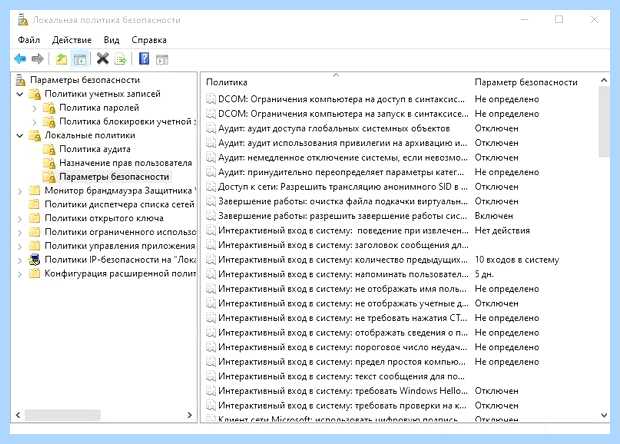The height and width of the screenshot is (444, 620).
Task: Click folder icon of 'Политики открытого ключа'
Action: pyautogui.click(x=35, y=218)
